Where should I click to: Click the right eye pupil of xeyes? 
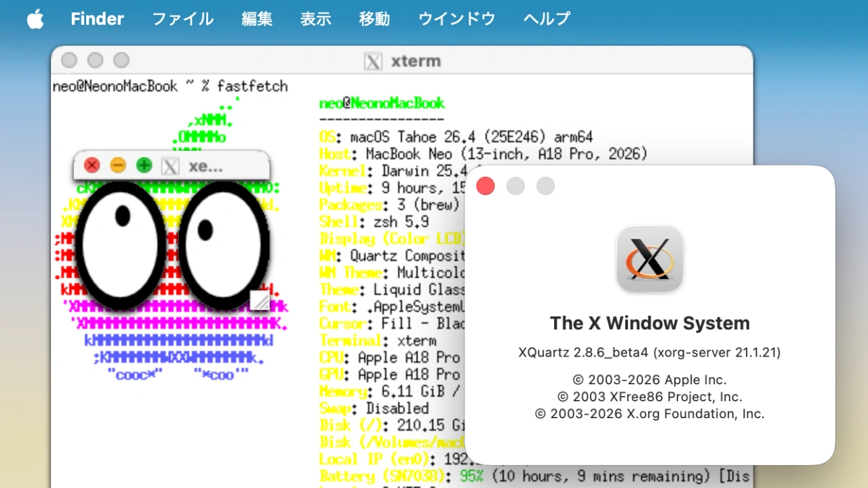click(205, 231)
